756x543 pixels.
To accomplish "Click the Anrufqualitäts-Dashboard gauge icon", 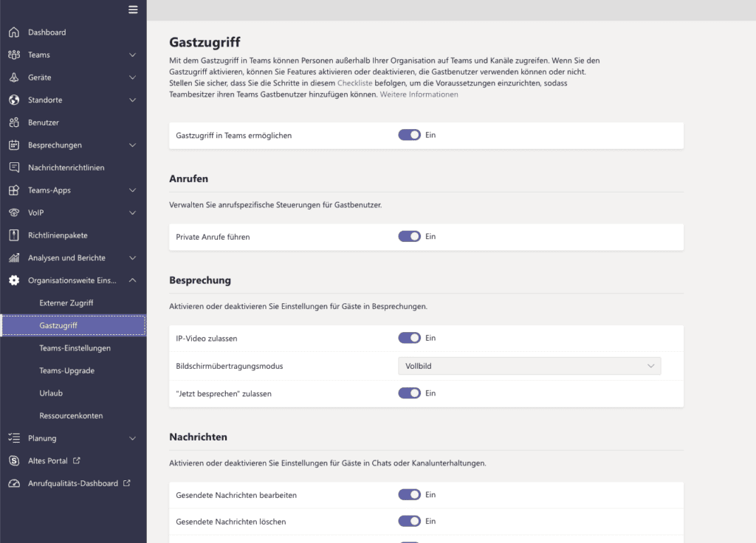I will (x=13, y=484).
